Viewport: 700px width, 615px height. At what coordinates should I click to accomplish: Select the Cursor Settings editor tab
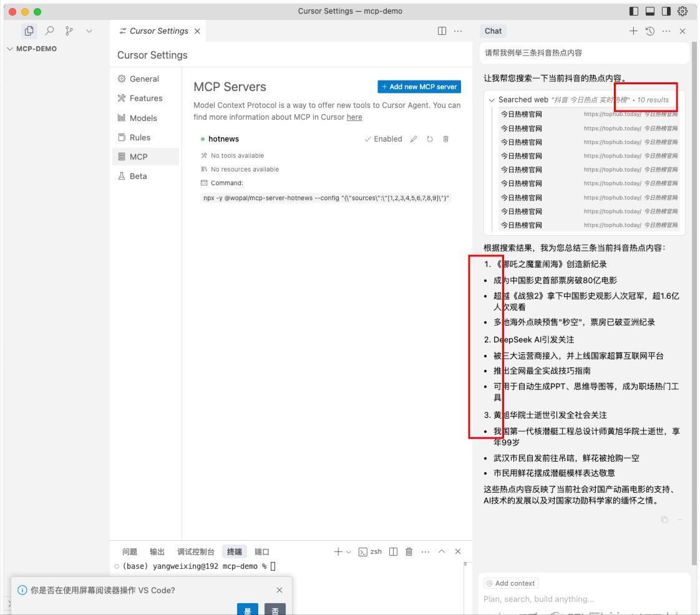(x=159, y=31)
